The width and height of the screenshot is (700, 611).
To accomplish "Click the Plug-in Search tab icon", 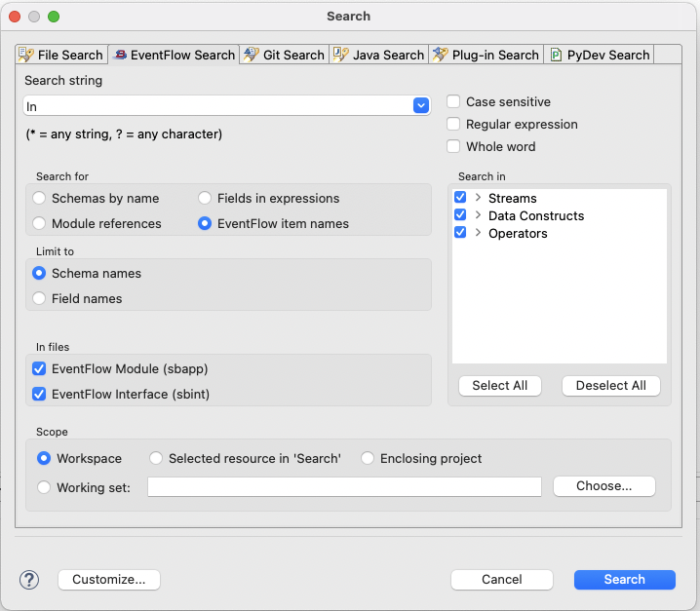I will click(441, 55).
